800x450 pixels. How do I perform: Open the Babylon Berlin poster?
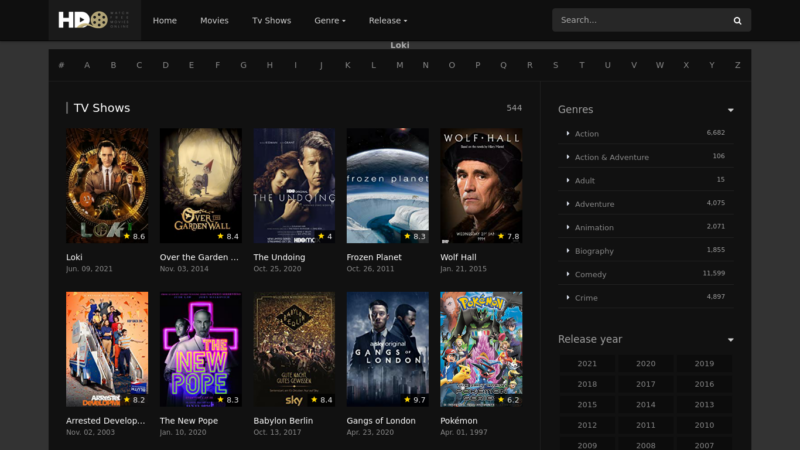point(294,349)
